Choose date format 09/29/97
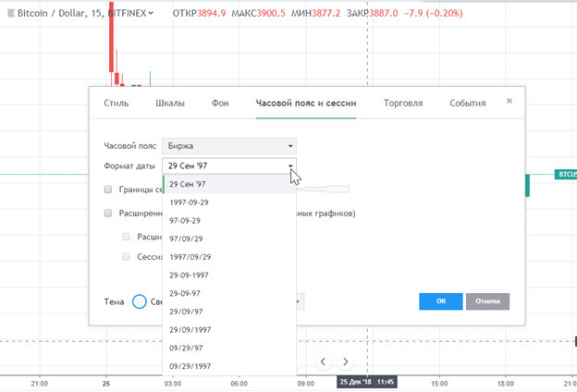Screen dimensions: 577x392 point(229,349)
